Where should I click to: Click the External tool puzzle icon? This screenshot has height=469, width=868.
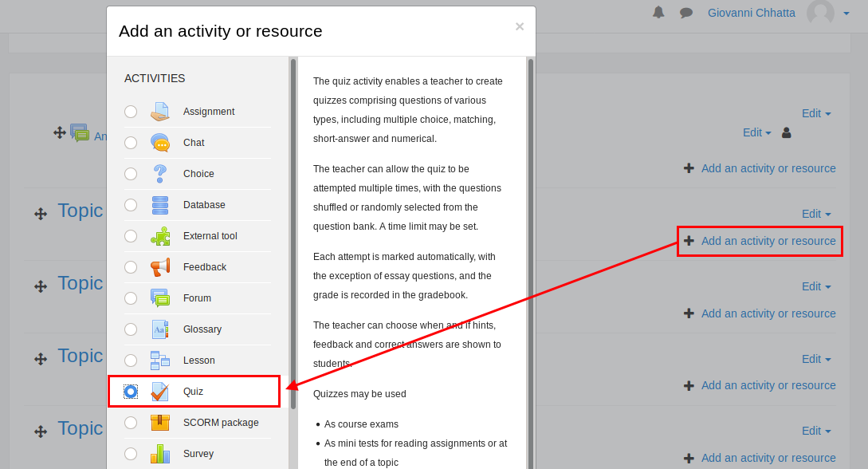160,236
